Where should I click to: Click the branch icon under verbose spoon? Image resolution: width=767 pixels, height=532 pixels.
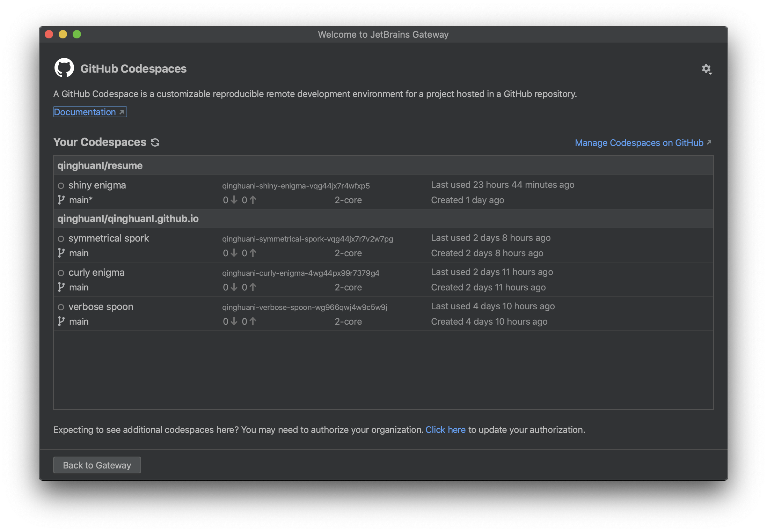pyautogui.click(x=61, y=321)
